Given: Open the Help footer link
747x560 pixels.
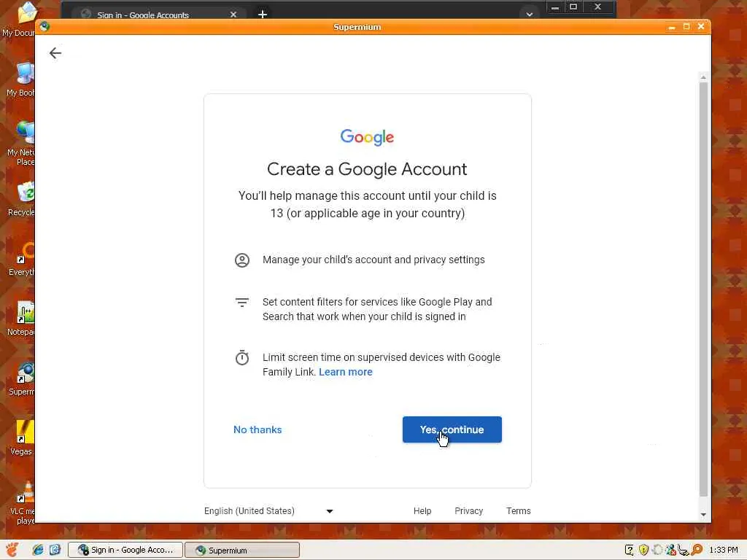Looking at the screenshot, I should coord(422,511).
